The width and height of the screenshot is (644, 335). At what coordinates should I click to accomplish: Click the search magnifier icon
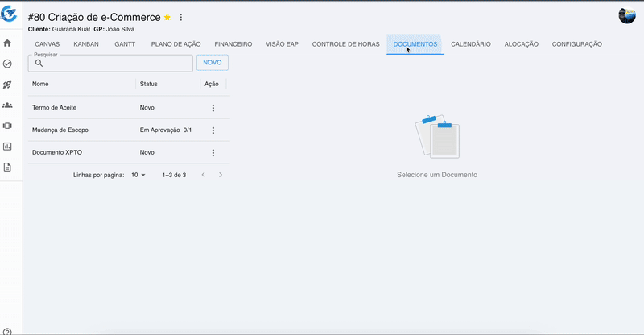pyautogui.click(x=39, y=63)
